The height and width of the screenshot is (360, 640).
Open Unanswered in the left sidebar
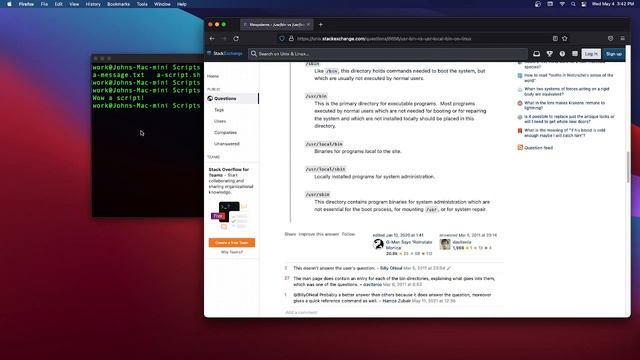[227, 144]
